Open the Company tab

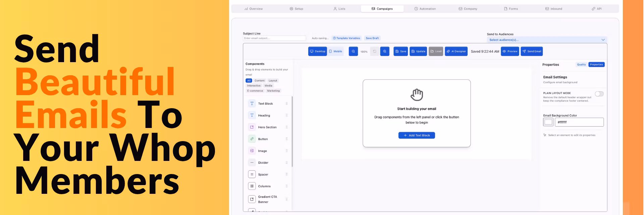tap(468, 9)
